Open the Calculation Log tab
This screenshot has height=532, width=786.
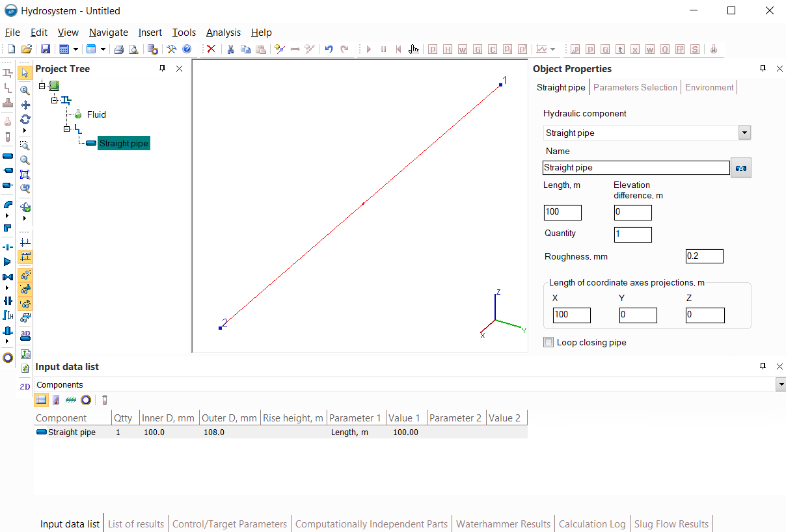pos(592,524)
